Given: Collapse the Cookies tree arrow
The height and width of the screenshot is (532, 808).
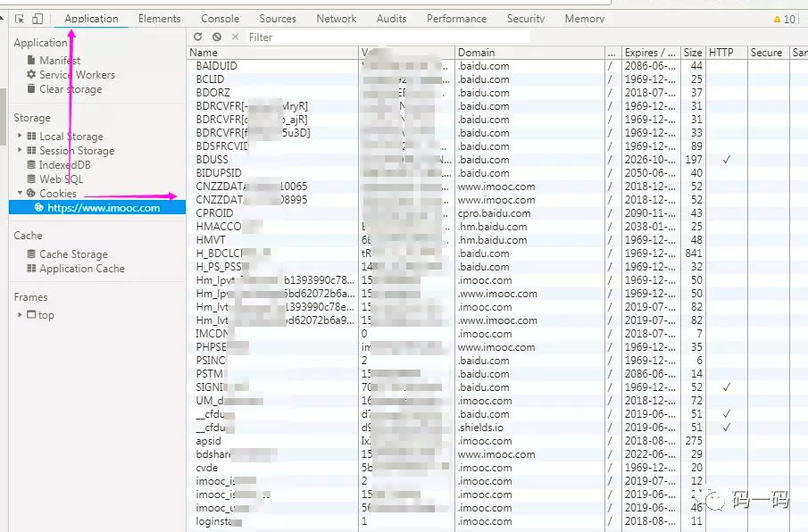Looking at the screenshot, I should [x=20, y=193].
